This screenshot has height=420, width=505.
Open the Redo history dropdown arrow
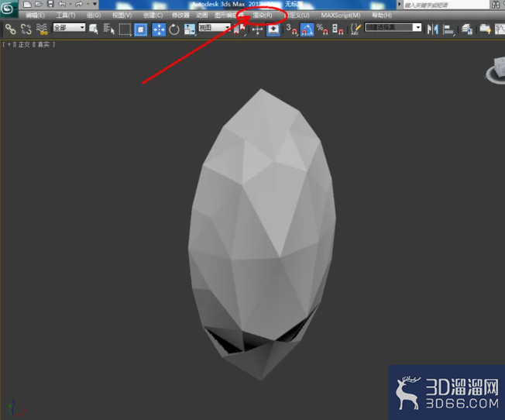point(88,4)
